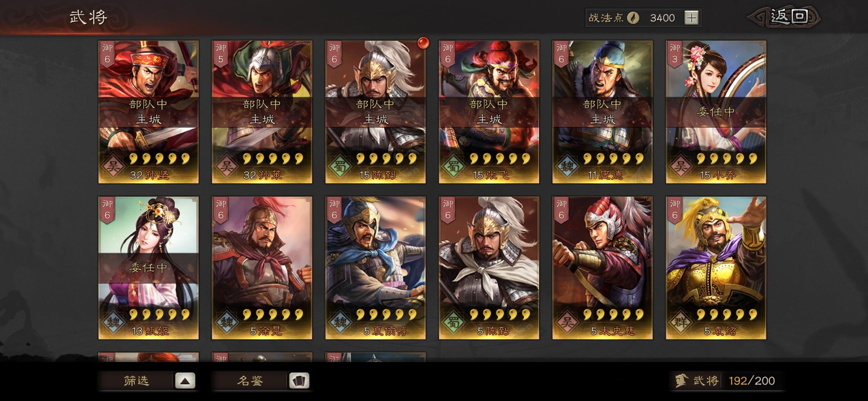Open the 小乔 general card
868x401 pixels.
point(716,112)
